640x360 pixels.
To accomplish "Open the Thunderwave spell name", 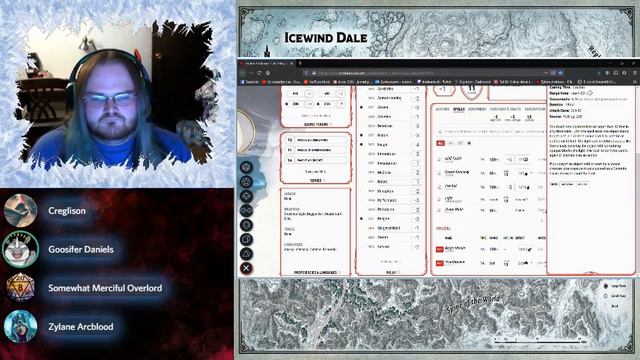I will tap(455, 262).
